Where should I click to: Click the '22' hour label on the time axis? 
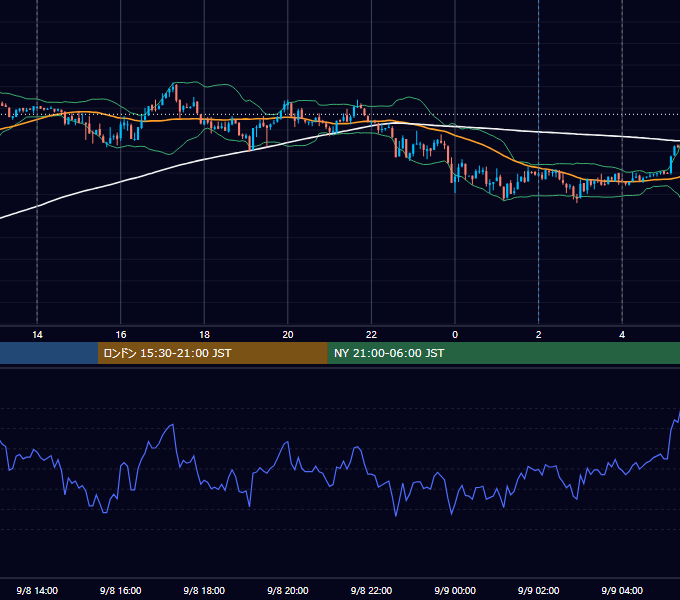pyautogui.click(x=371, y=335)
